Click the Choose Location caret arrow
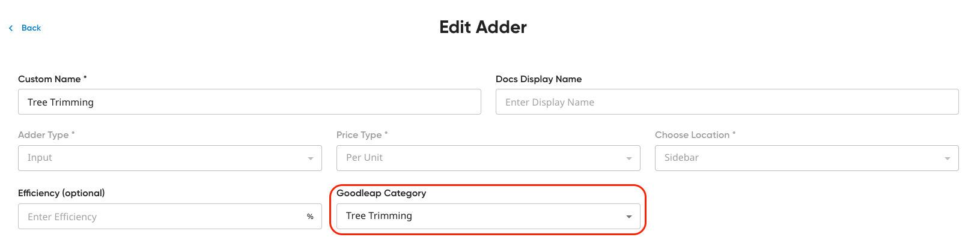This screenshot has width=980, height=237. (948, 158)
